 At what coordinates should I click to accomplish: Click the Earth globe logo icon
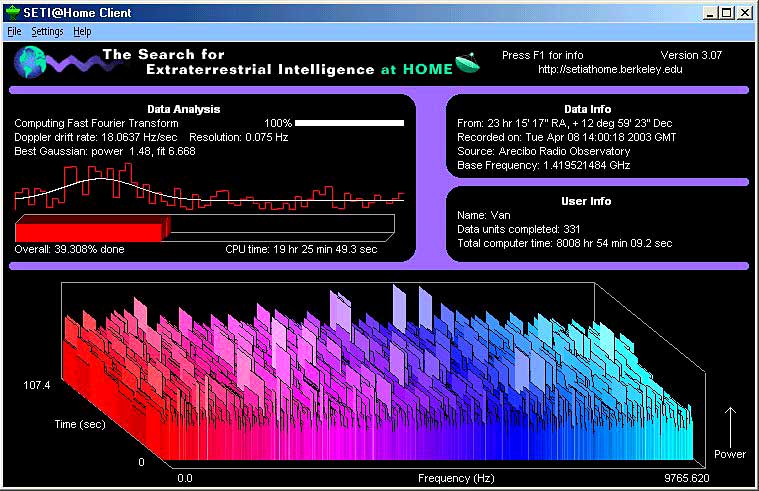click(x=30, y=62)
